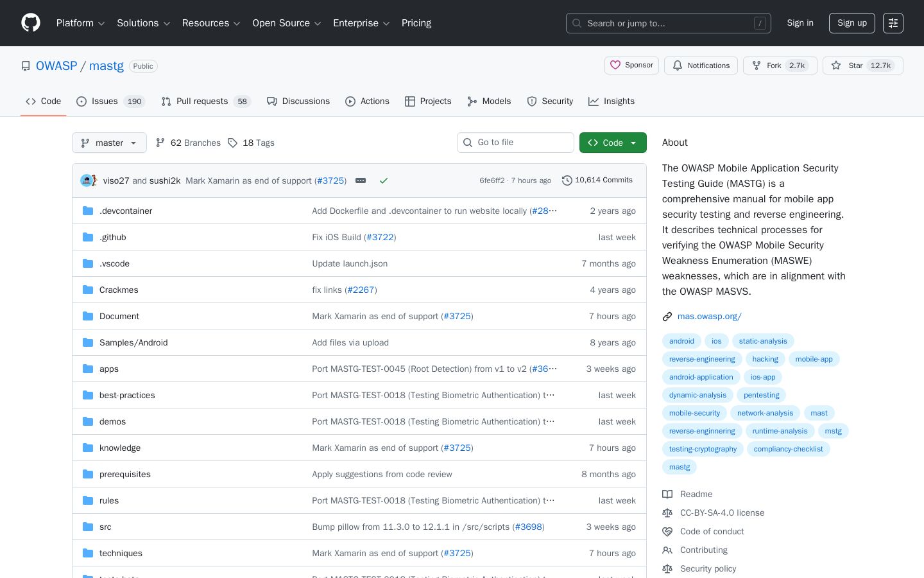Image resolution: width=924 pixels, height=578 pixels.
Task: Open the best-practices folder
Action: pos(127,395)
